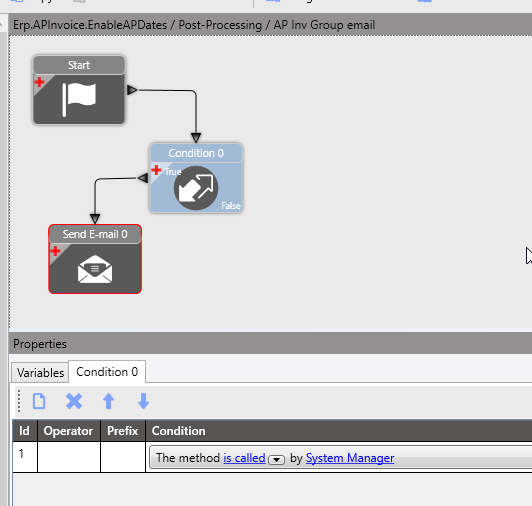The image size is (532, 506).
Task: Click the Prefix cell of row 1
Action: click(123, 457)
